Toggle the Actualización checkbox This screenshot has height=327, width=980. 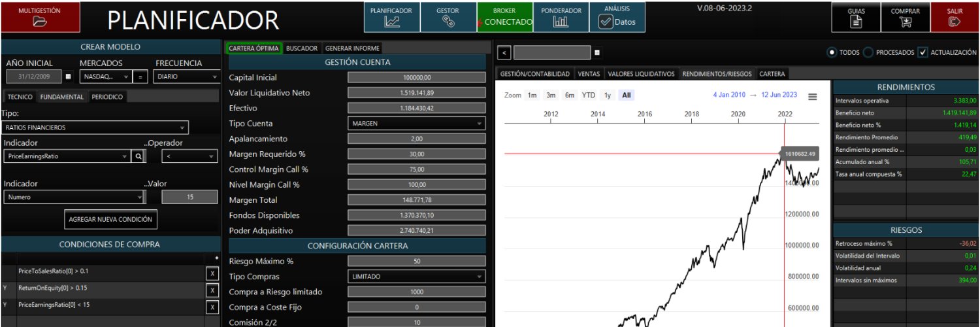(923, 52)
